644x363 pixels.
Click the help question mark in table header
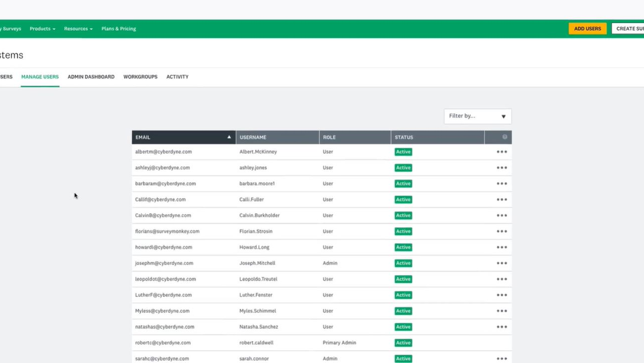coord(505,137)
